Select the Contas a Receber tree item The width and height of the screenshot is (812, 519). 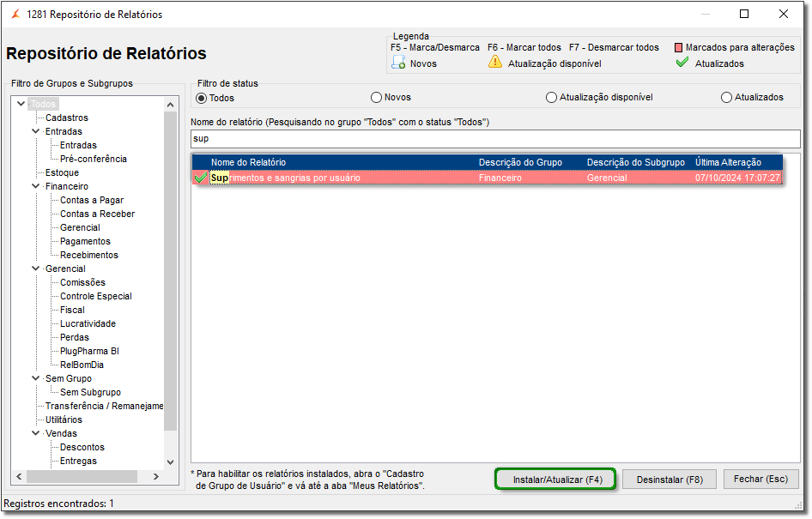(97, 214)
